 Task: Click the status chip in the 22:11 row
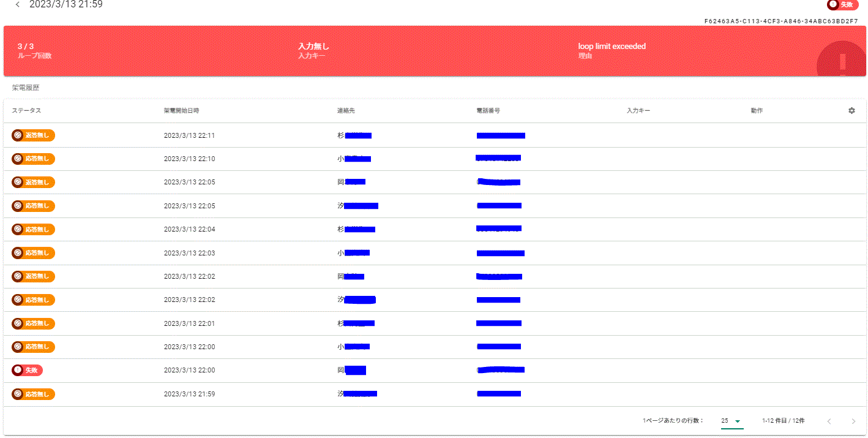click(34, 135)
